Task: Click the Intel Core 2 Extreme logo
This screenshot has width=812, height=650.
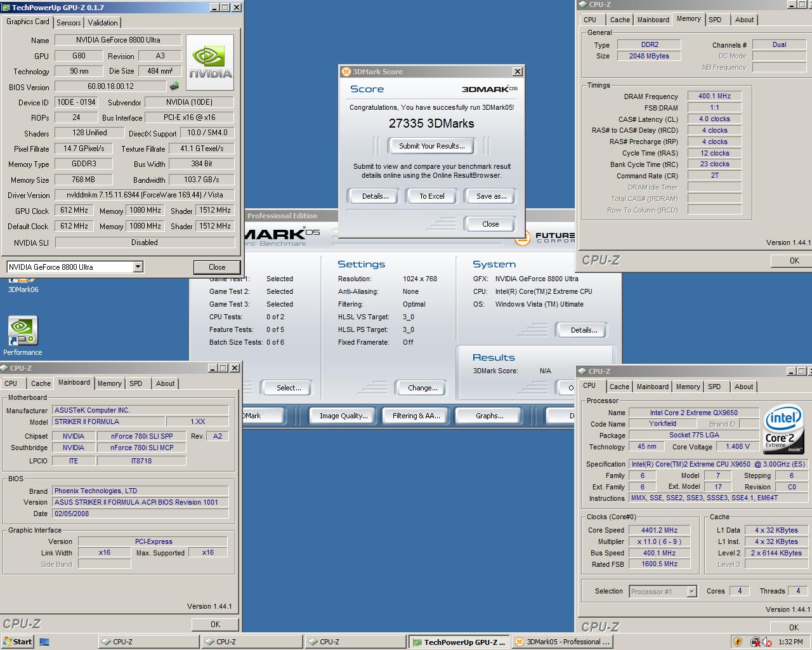Action: 784,429
